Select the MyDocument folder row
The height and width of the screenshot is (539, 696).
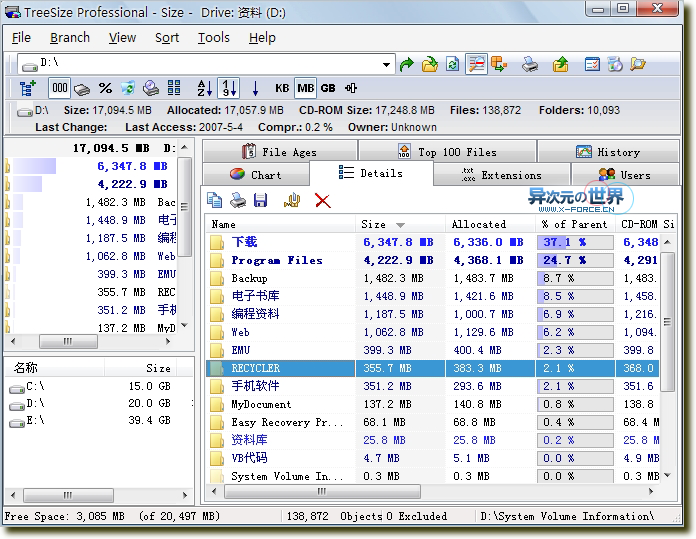coord(432,404)
